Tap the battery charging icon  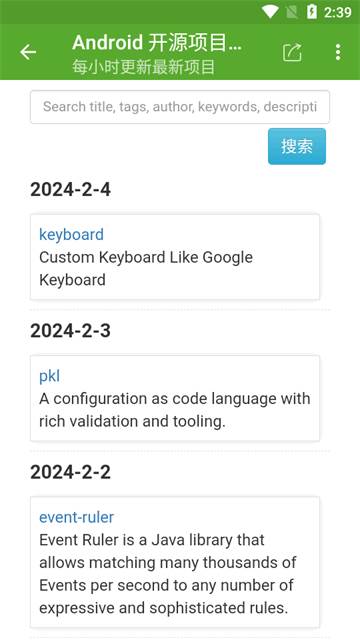point(311,11)
